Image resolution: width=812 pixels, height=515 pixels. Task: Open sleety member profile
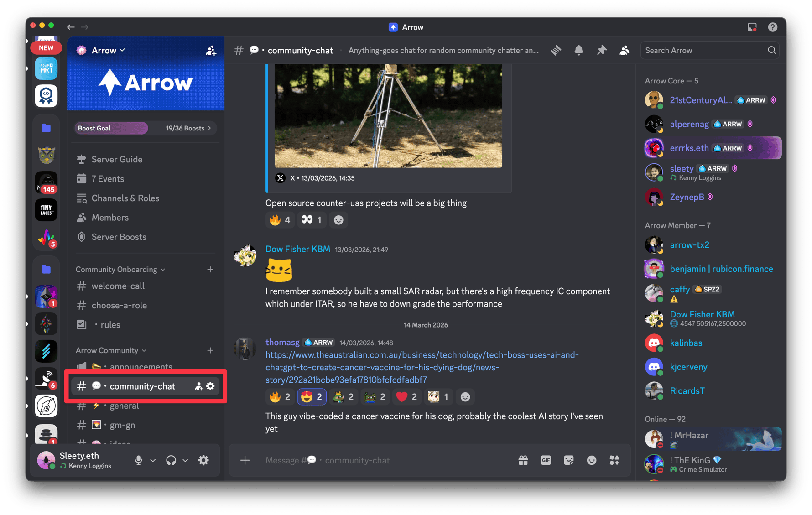pos(713,172)
